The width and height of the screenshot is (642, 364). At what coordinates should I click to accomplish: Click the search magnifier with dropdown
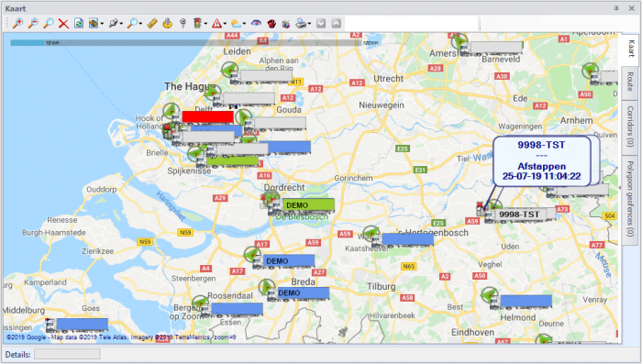coord(132,23)
